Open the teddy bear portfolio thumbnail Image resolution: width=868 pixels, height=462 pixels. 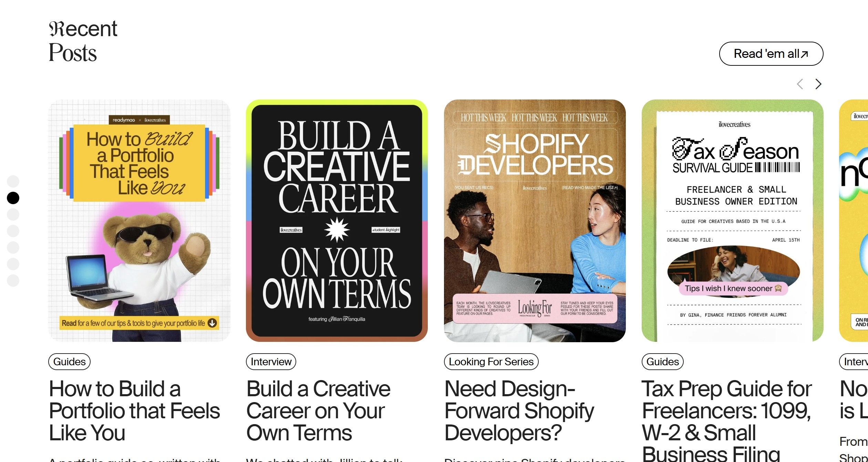[139, 221]
